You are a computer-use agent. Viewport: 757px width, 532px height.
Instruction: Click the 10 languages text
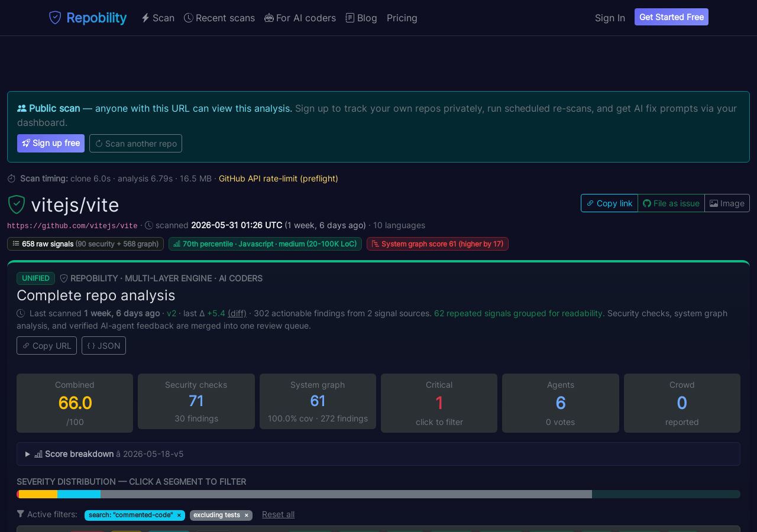click(399, 225)
